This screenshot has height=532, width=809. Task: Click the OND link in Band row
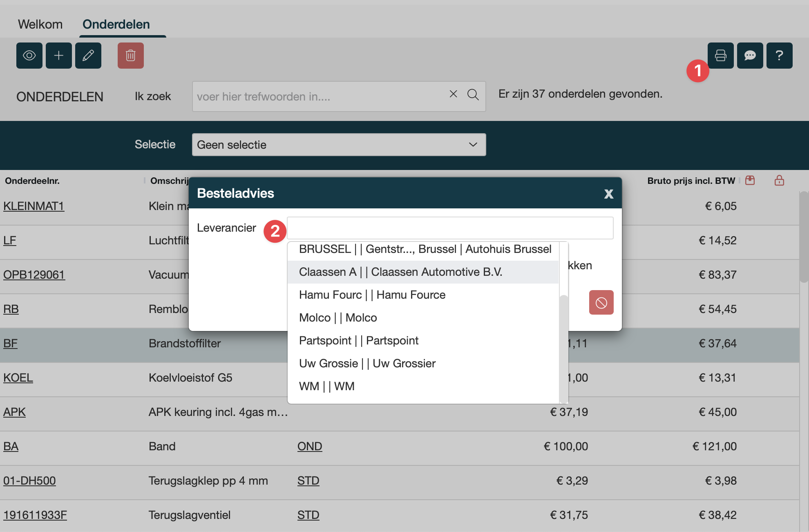tap(310, 446)
